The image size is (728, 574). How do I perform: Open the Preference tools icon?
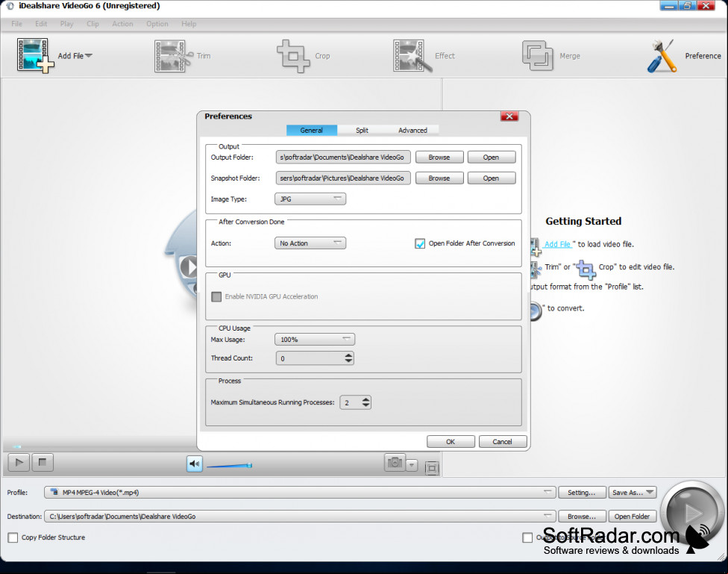pyautogui.click(x=662, y=56)
